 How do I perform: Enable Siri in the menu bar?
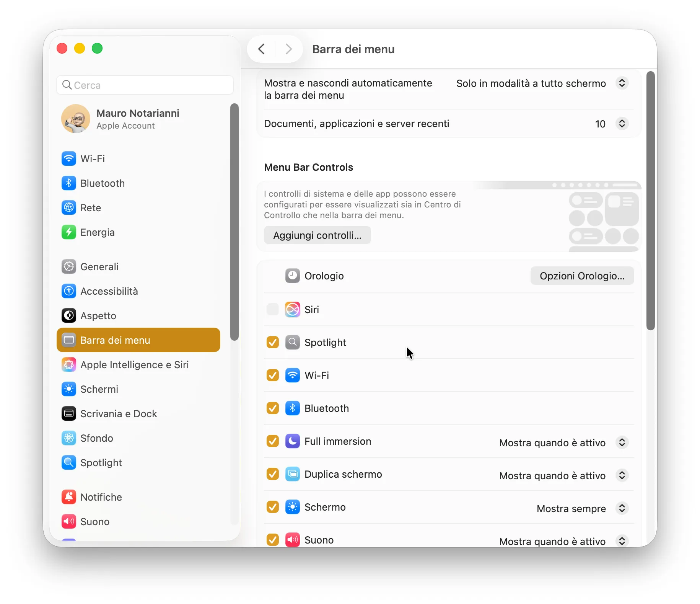click(272, 309)
